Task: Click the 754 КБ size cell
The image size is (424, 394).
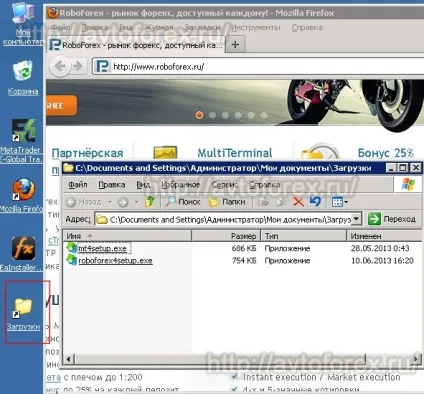Action: click(x=244, y=260)
